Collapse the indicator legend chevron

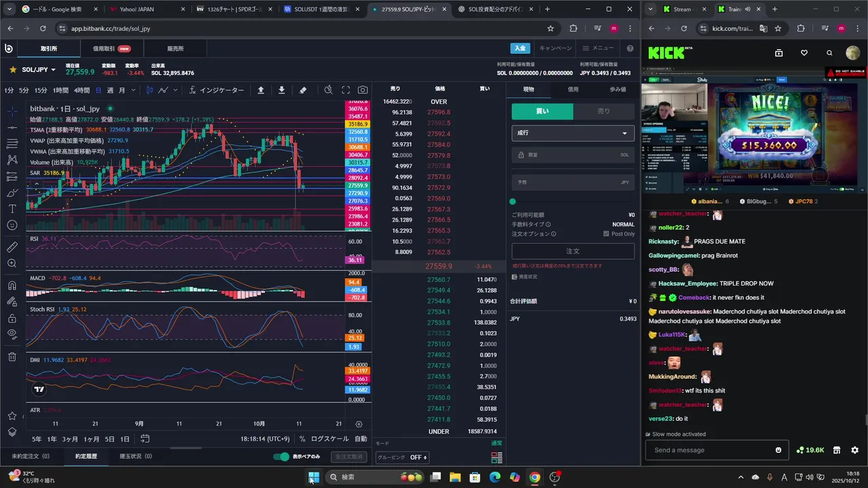pyautogui.click(x=35, y=182)
